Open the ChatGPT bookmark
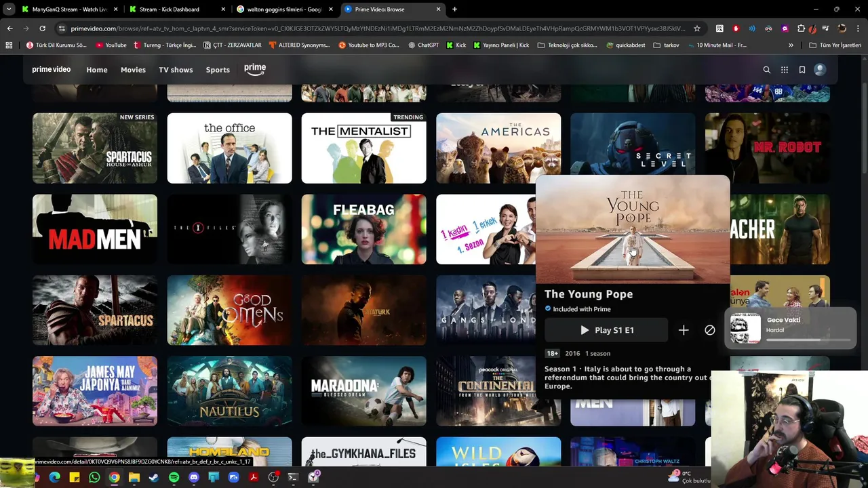The width and height of the screenshot is (868, 488). point(423,45)
